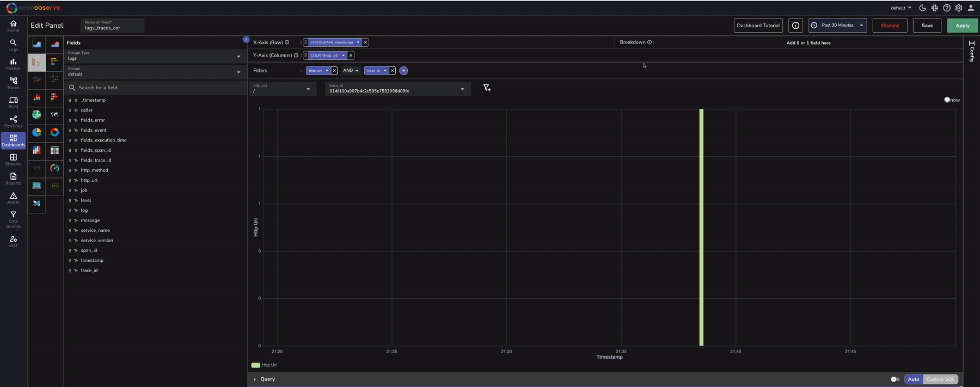The width and height of the screenshot is (980, 387).
Task: Open the Pipelines sidebar item
Action: tap(13, 121)
